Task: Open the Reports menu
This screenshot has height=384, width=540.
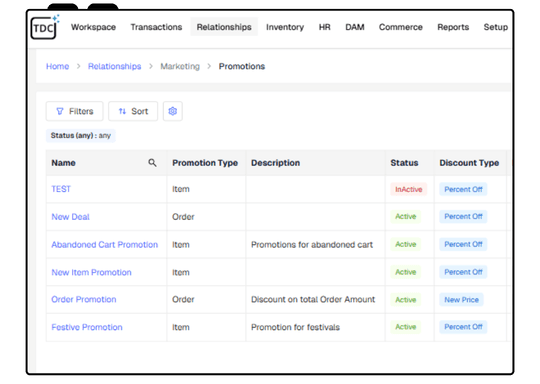Action: click(x=453, y=27)
